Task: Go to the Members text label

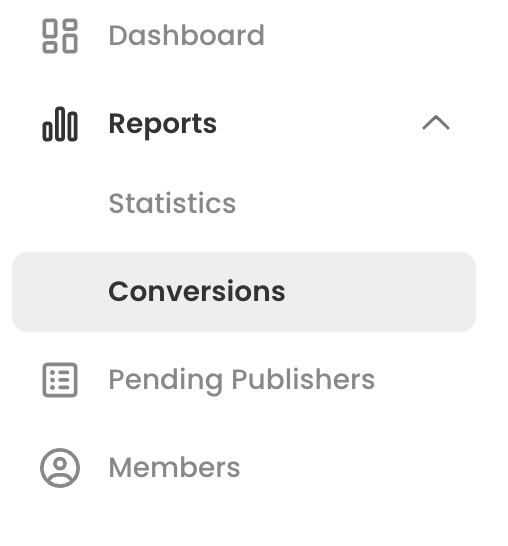Action: coord(174,468)
